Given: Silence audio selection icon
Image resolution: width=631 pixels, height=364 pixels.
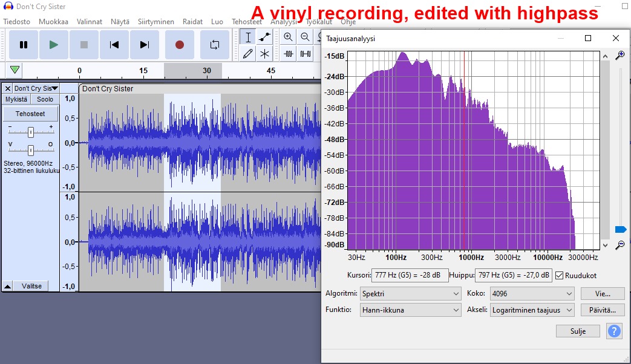Looking at the screenshot, I should pos(305,53).
